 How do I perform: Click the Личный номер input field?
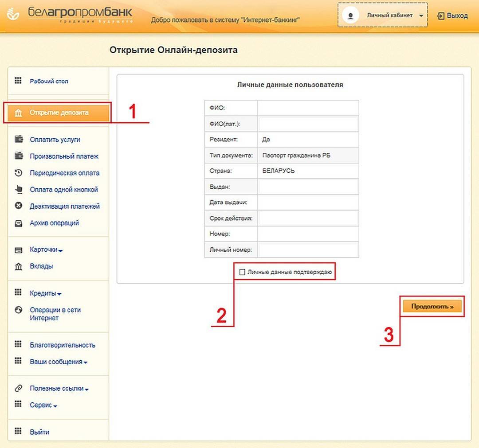[308, 250]
